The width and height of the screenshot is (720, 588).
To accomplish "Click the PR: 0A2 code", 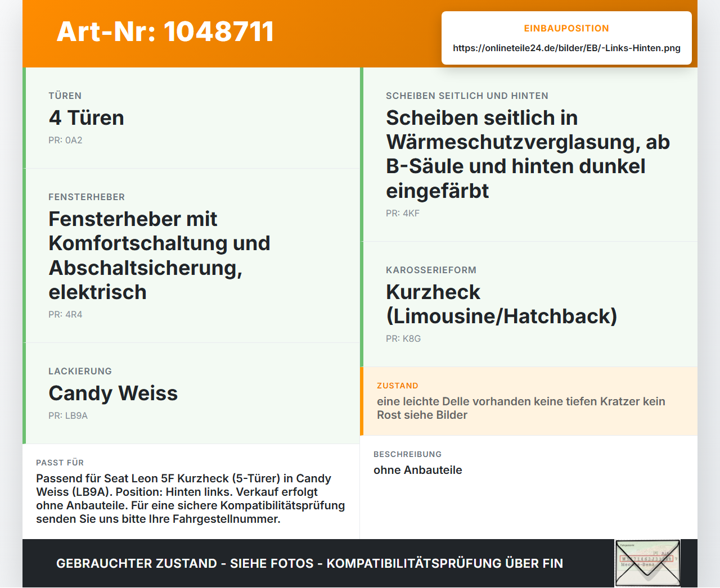I will point(65,141).
